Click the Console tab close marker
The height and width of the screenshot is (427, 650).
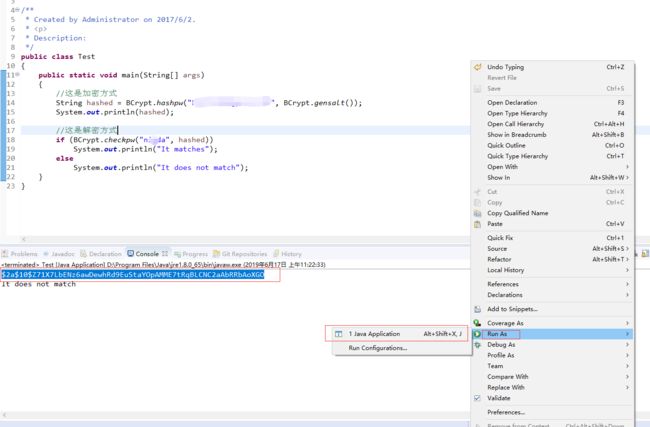[x=165, y=253]
